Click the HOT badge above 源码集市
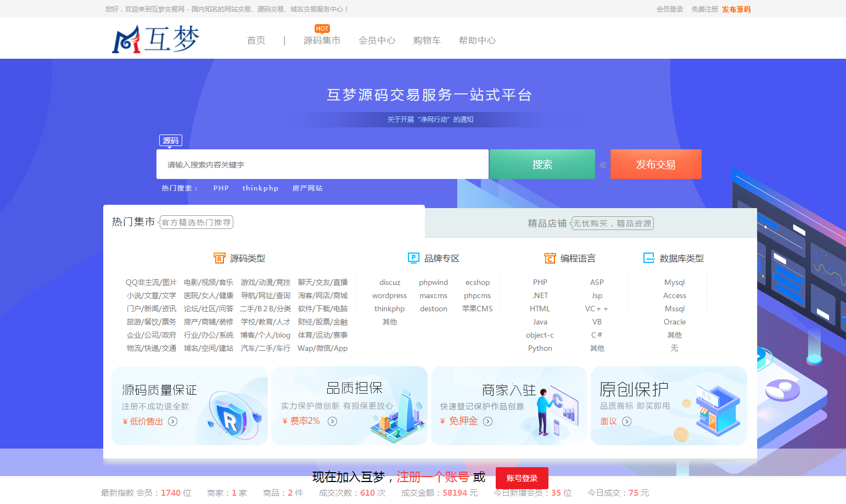Image resolution: width=846 pixels, height=504 pixels. [x=322, y=29]
